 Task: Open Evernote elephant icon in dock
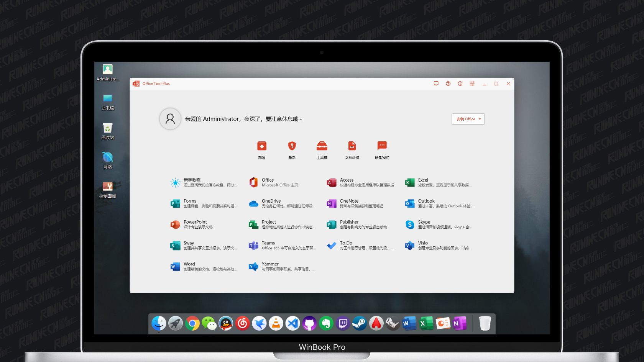point(326,323)
